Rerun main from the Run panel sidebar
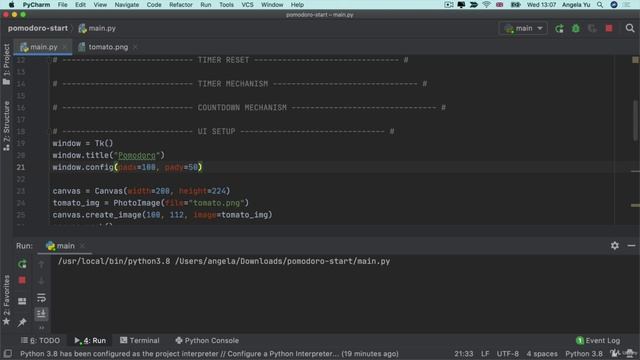Screen dimensions: 640x360 point(22,264)
